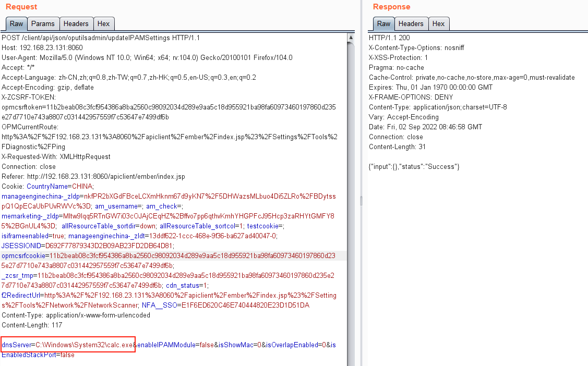Switch to the Request Headers tab
588x366 pixels.
[x=76, y=23]
